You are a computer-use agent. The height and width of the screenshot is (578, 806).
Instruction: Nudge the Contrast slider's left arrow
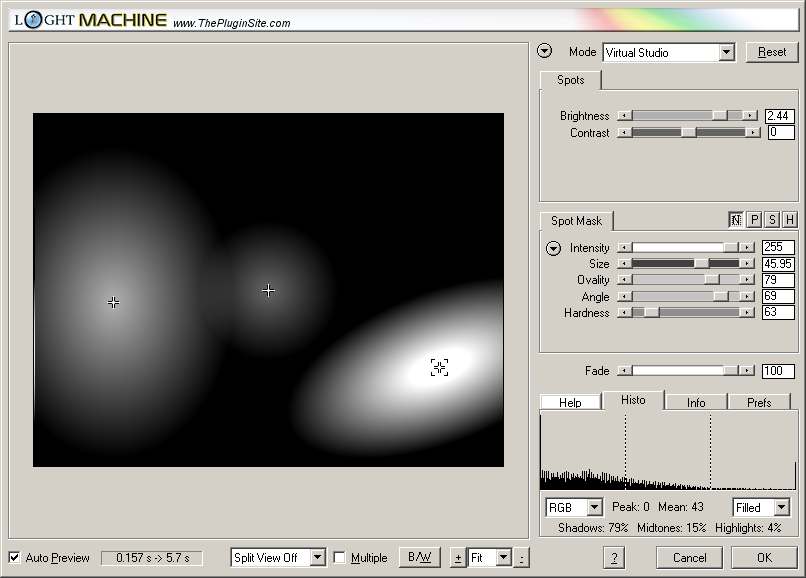(625, 133)
